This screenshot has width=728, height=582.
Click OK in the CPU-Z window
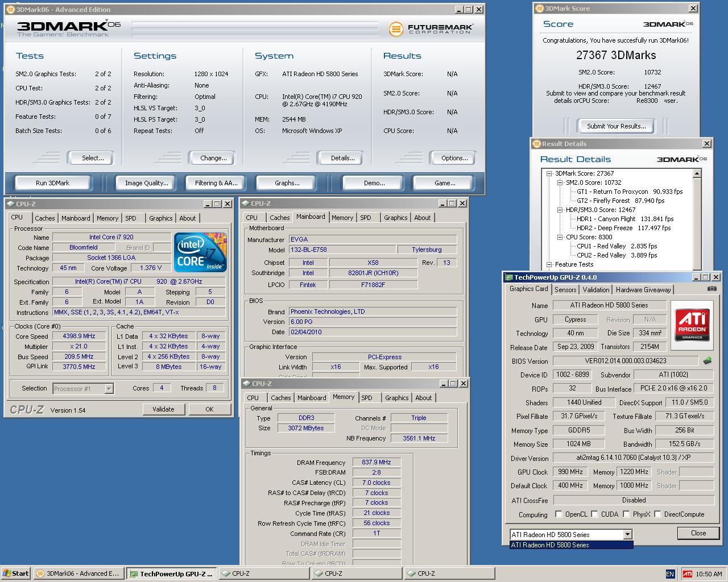(x=209, y=409)
